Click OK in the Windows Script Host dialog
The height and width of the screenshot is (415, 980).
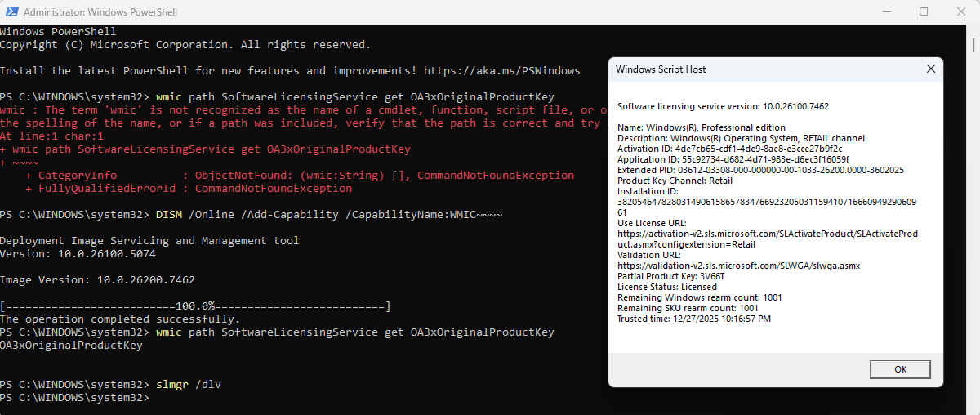(x=900, y=369)
